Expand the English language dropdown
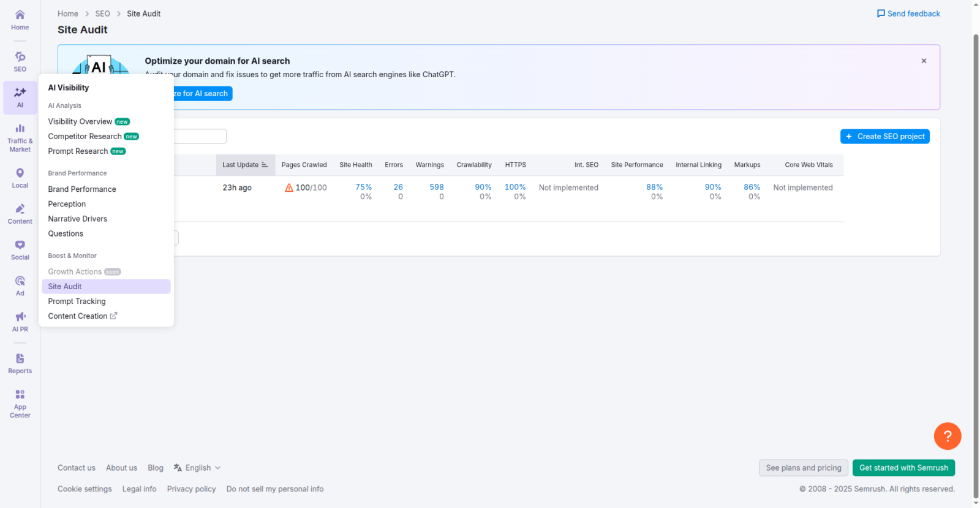Screen dimensions: 980x508 click(x=197, y=468)
